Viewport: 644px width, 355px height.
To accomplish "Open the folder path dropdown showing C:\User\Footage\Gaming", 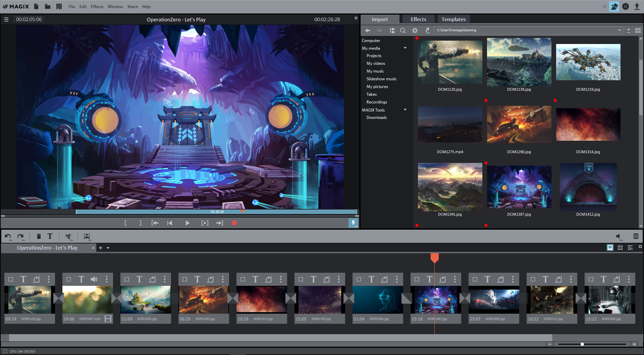I will (x=619, y=30).
